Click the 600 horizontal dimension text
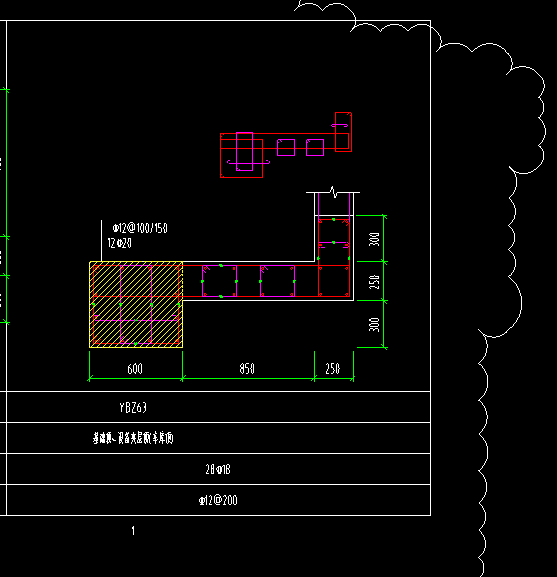This screenshot has width=557, height=577. pyautogui.click(x=135, y=369)
